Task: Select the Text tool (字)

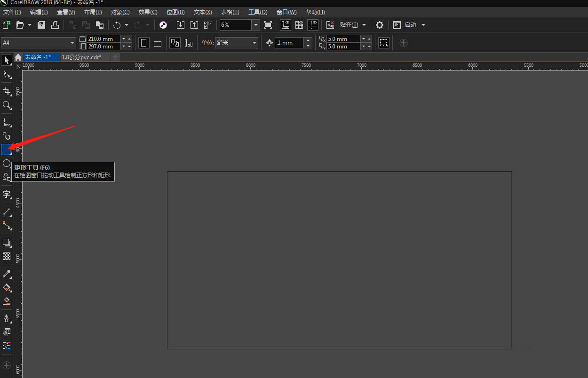Action: 7,194
